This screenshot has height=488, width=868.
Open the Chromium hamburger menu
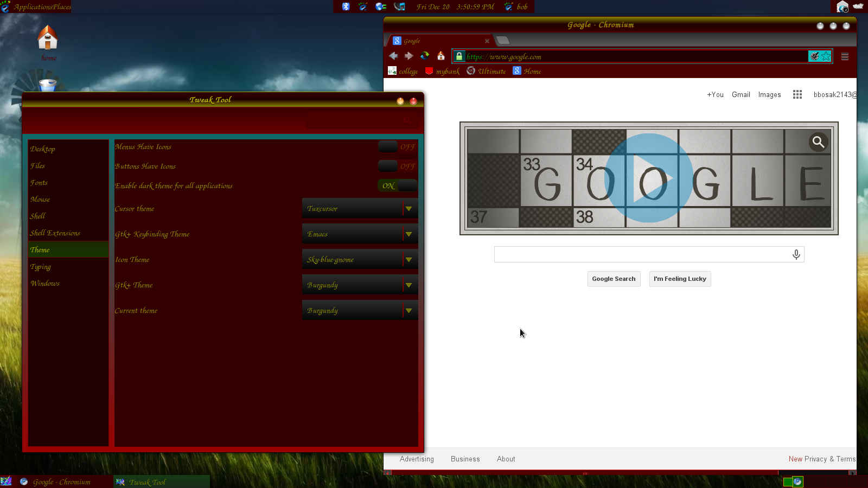click(x=845, y=56)
